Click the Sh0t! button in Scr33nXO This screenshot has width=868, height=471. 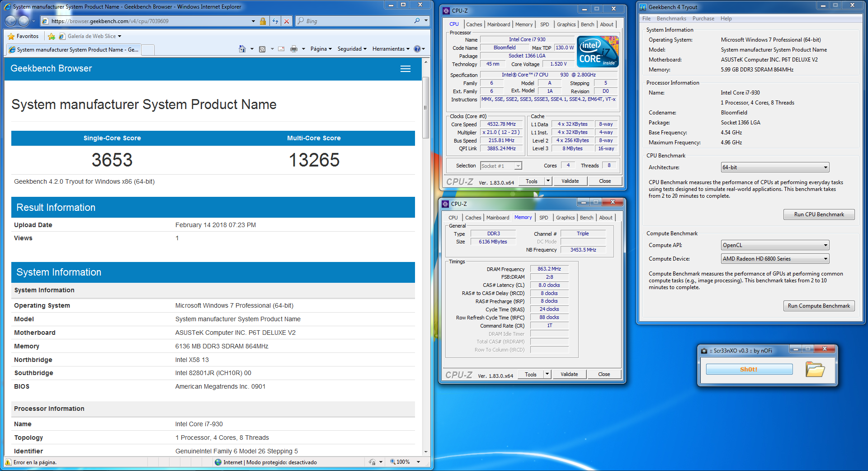pos(749,369)
